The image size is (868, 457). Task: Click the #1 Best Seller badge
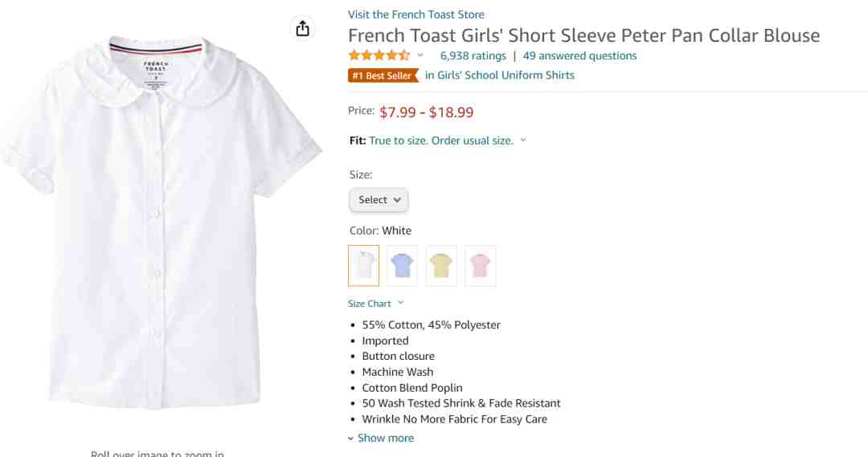(x=383, y=75)
